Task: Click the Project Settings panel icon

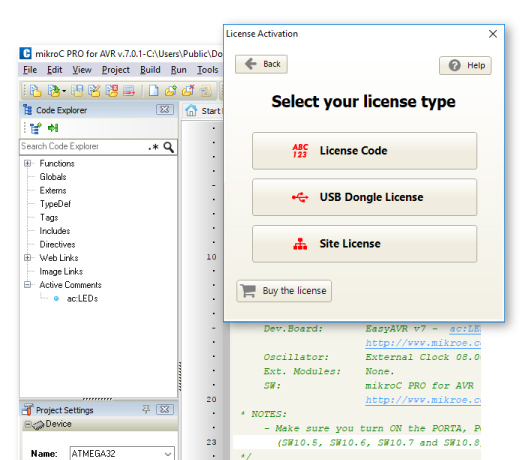Action: [27, 409]
